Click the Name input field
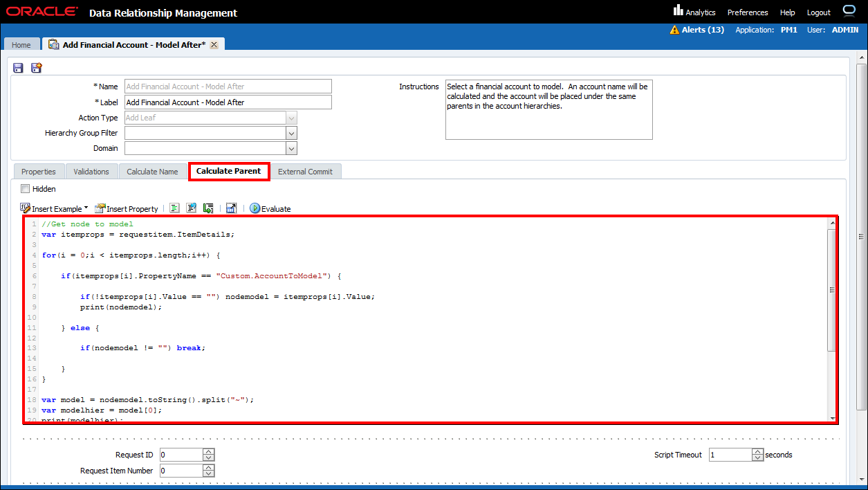This screenshot has width=868, height=490. click(228, 87)
